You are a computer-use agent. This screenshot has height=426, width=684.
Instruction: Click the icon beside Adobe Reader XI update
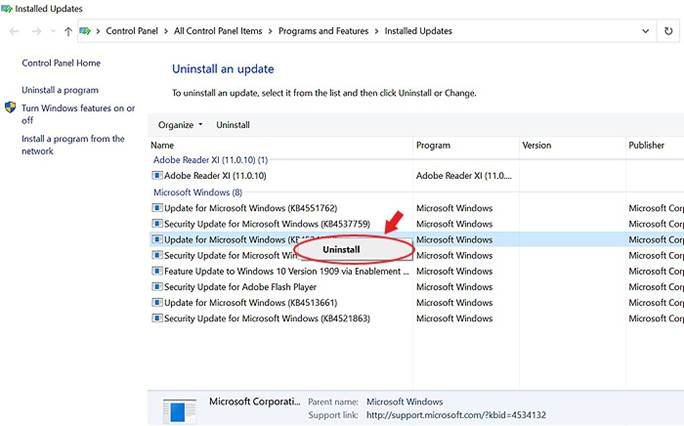coord(156,175)
